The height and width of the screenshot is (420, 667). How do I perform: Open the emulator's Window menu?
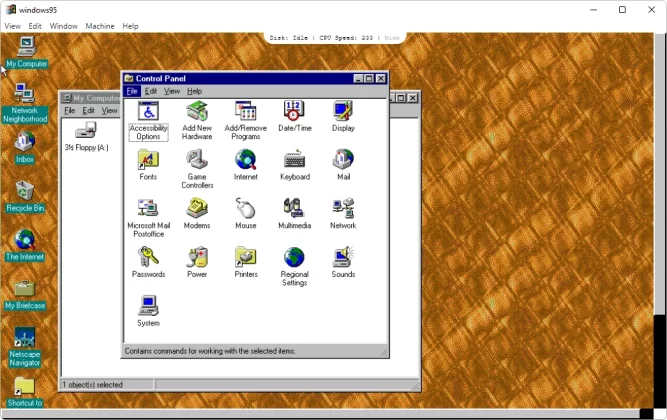click(63, 26)
